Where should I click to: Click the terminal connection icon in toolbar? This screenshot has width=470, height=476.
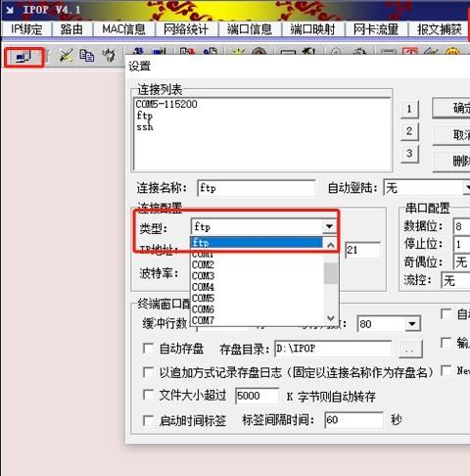[23, 57]
